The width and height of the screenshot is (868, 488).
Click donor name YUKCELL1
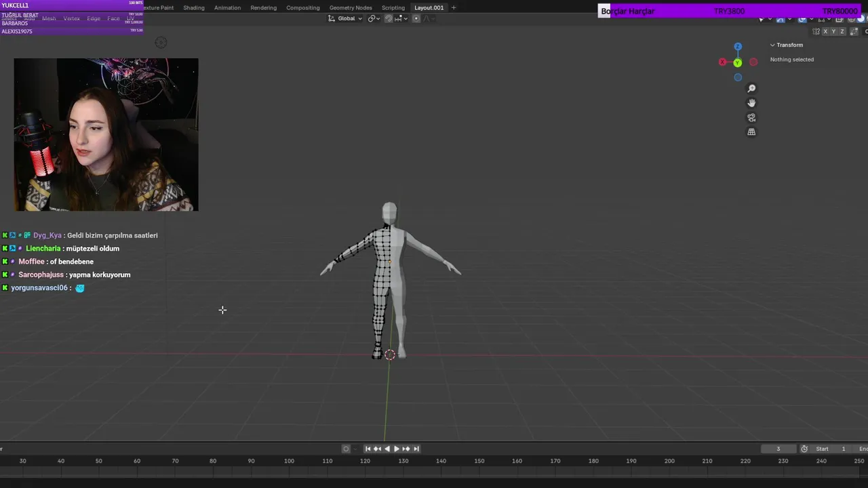pyautogui.click(x=15, y=5)
